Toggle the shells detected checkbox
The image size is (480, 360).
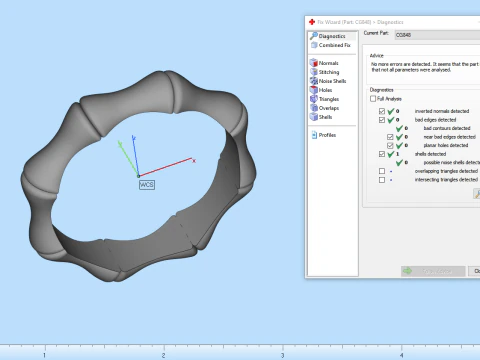(382, 154)
